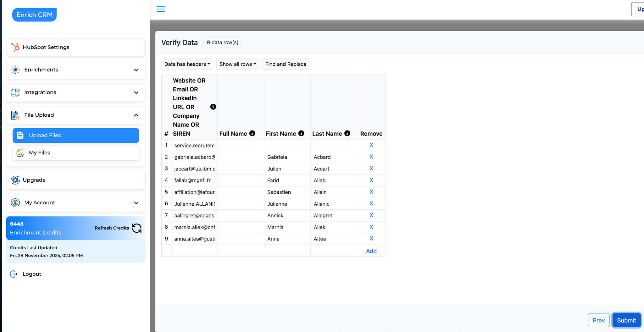Click the Full Name cell for row 1
644x332 pixels.
(241, 145)
